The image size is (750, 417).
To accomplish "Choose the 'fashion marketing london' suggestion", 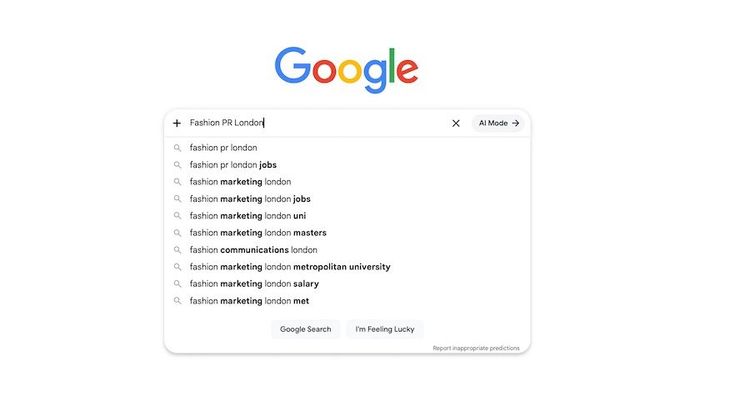I will [x=347, y=182].
